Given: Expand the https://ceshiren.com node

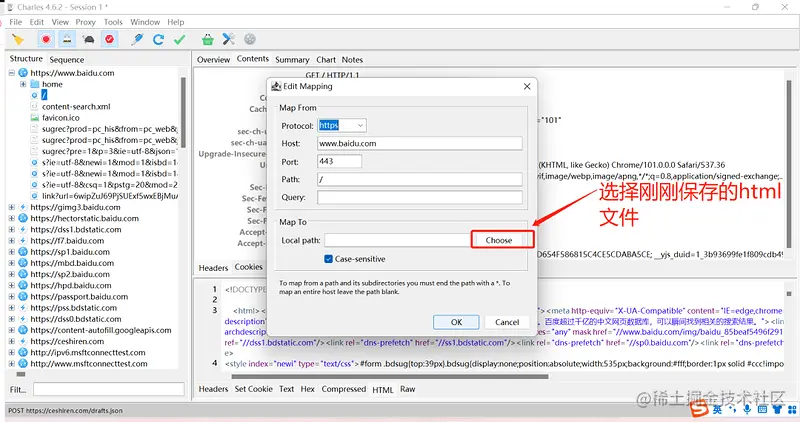Looking at the screenshot, I should tap(11, 341).
